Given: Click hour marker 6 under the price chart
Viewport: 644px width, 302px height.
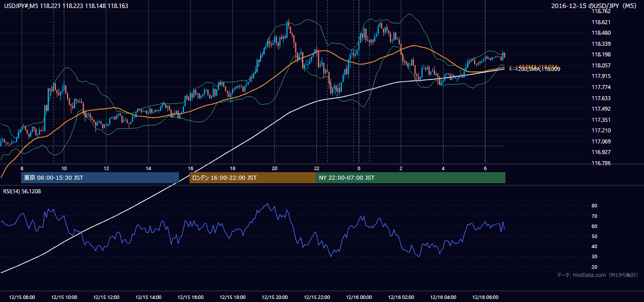Looking at the screenshot, I should pos(485,168).
